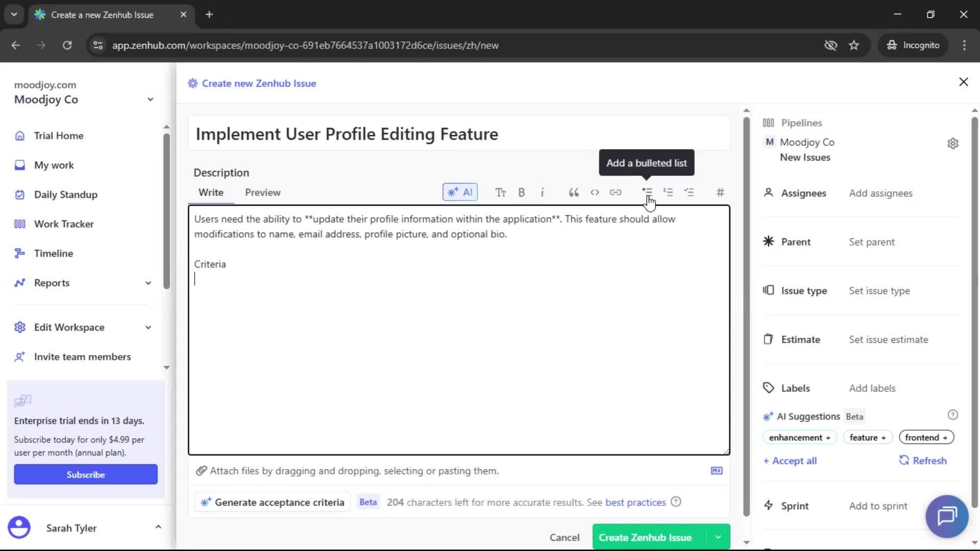Insert a code block
Screen dimensions: 980x551
pyautogui.click(x=595, y=192)
